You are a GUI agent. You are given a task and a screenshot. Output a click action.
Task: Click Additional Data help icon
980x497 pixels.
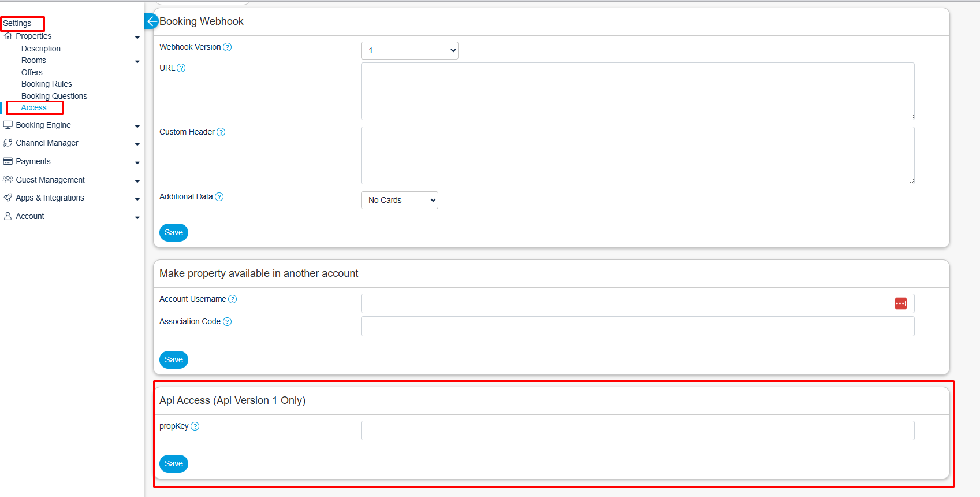(219, 197)
